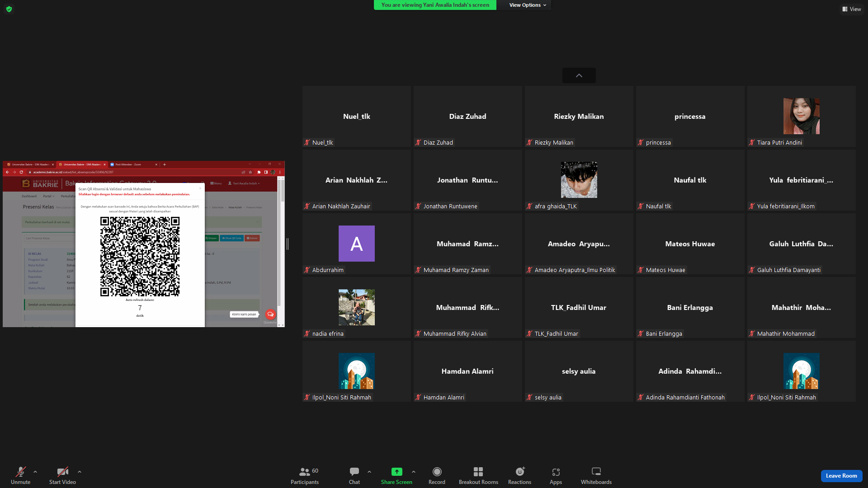
Task: Click the Galuh Luthfia Damayanti tile
Action: point(801,244)
